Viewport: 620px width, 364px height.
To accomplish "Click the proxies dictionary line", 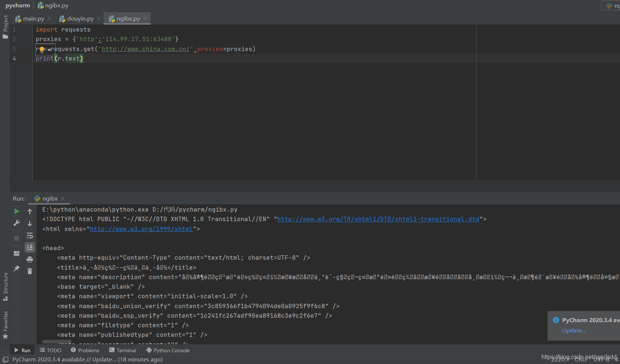I will (107, 39).
